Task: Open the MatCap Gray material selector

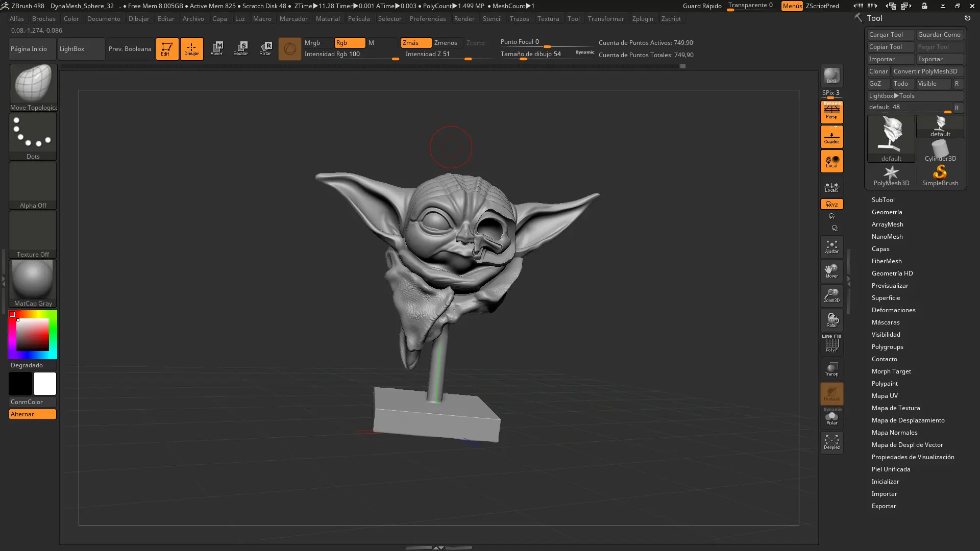Action: 33,284
